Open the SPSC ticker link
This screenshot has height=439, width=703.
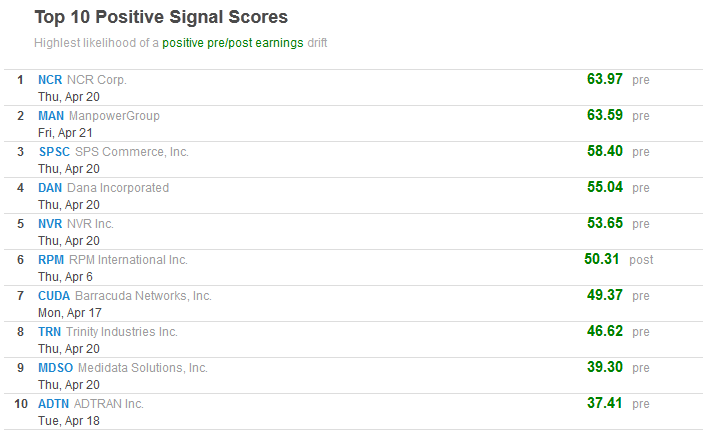tap(54, 152)
